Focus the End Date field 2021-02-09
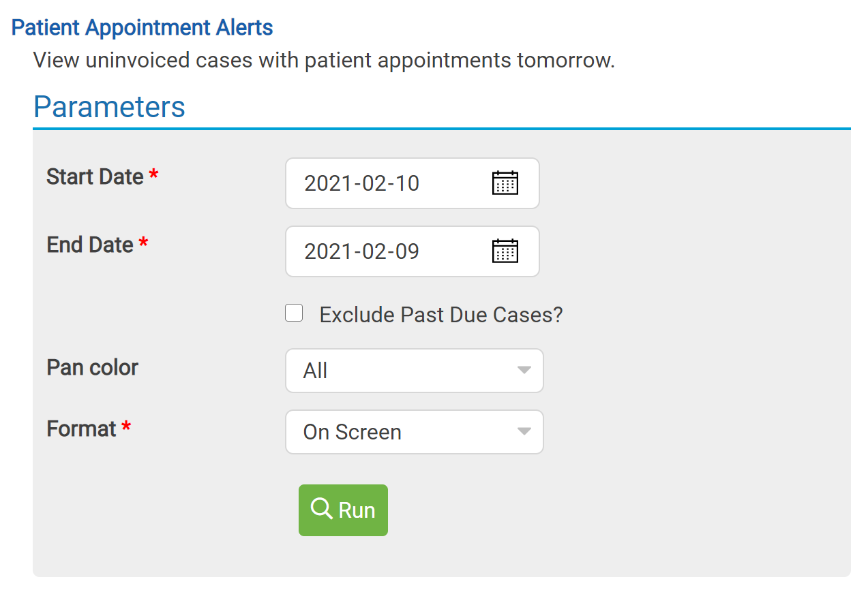Screen dimensions: 868x605 pos(413,251)
